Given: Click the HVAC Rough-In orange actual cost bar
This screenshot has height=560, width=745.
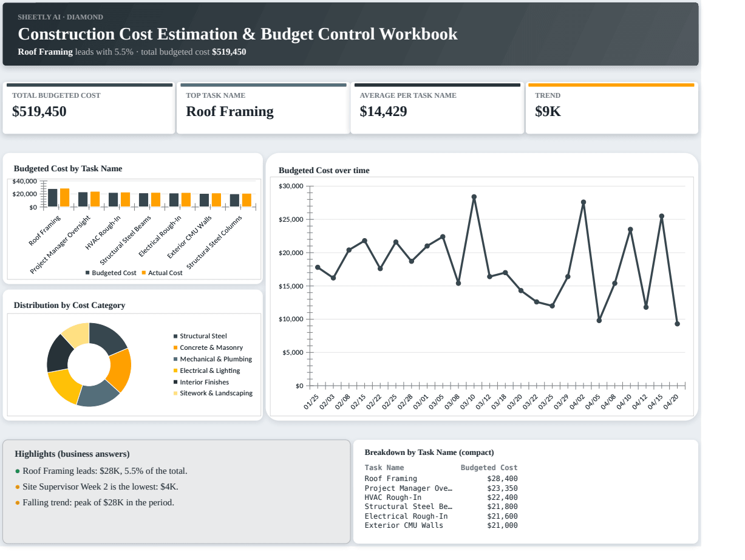Looking at the screenshot, I should coord(125,200).
